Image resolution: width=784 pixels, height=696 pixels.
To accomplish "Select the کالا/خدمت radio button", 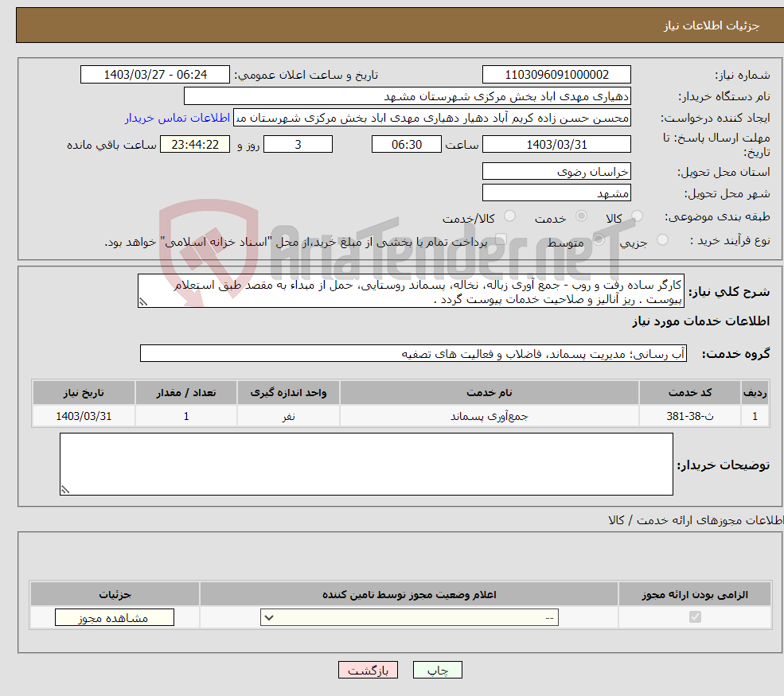I will click(x=509, y=216).
